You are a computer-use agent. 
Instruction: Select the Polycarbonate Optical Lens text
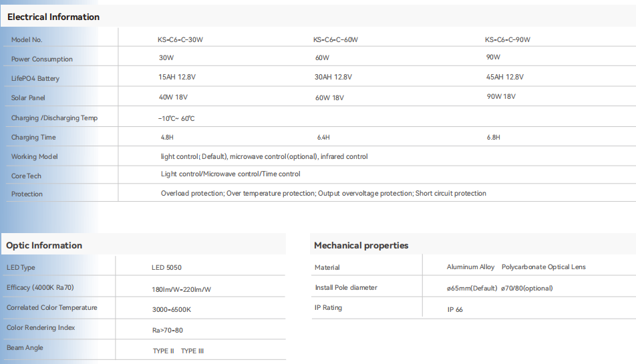pyautogui.click(x=544, y=267)
